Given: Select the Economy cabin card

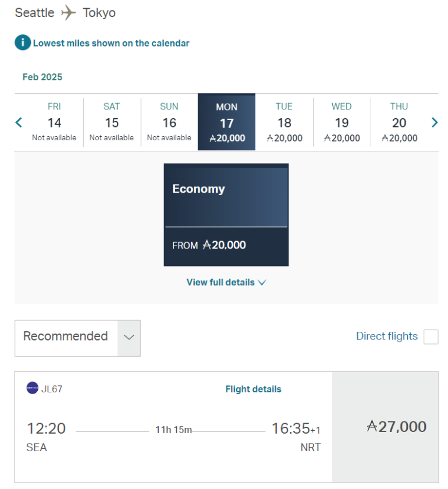Looking at the screenshot, I should pyautogui.click(x=226, y=214).
